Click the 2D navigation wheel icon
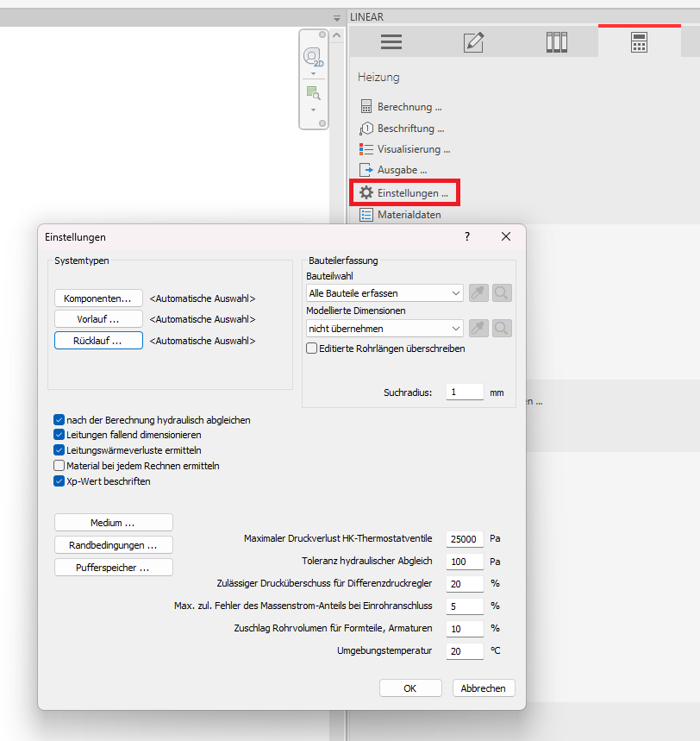 click(313, 57)
